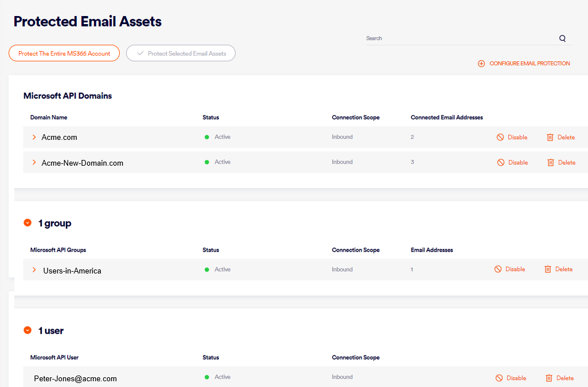
Task: Expand the Users-in-America group row
Action: pyautogui.click(x=34, y=270)
